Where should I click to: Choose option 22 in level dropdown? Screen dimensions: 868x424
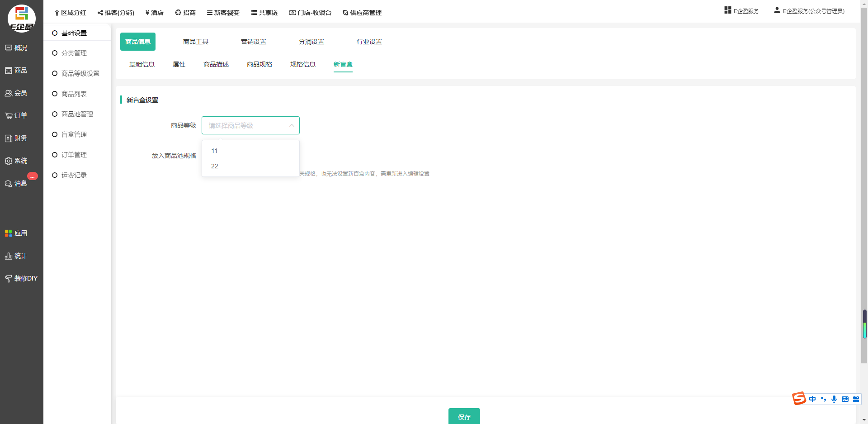tap(214, 166)
